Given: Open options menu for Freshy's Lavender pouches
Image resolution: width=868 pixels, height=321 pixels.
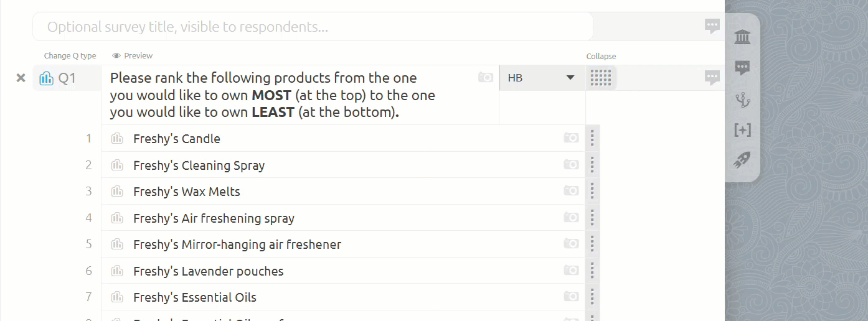Looking at the screenshot, I should point(592,271).
